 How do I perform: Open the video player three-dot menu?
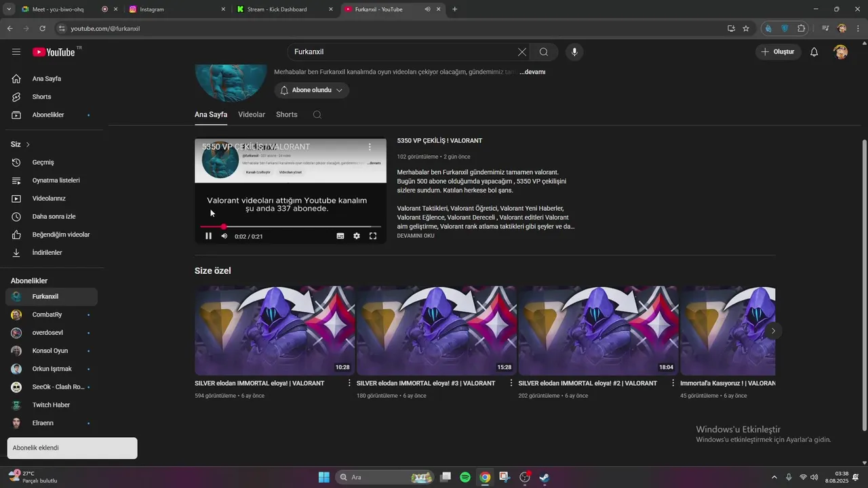coord(370,146)
